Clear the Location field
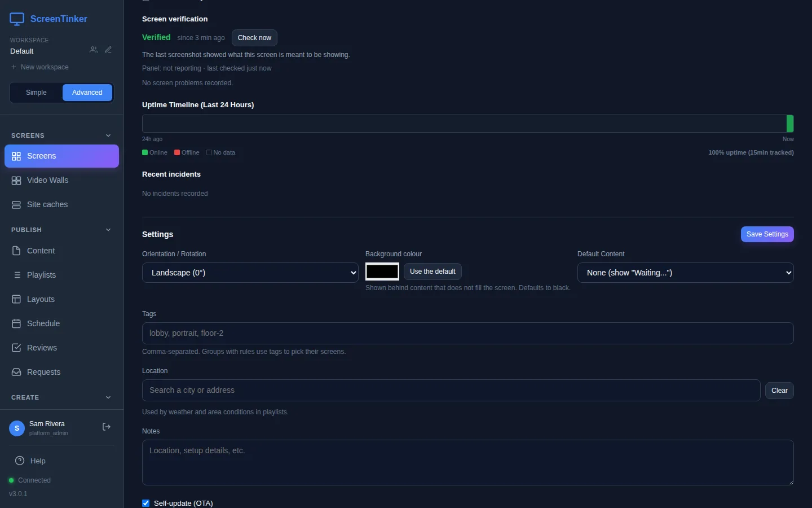The width and height of the screenshot is (812, 508). pos(779,391)
